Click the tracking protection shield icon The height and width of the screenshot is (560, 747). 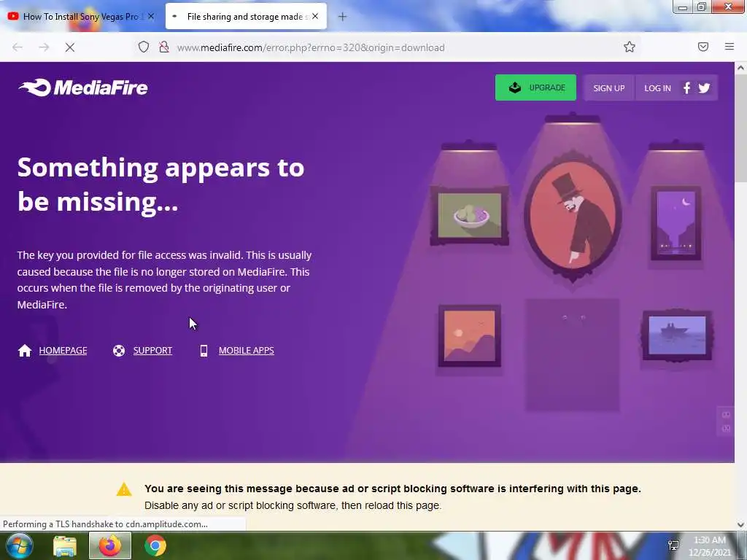[x=144, y=47]
